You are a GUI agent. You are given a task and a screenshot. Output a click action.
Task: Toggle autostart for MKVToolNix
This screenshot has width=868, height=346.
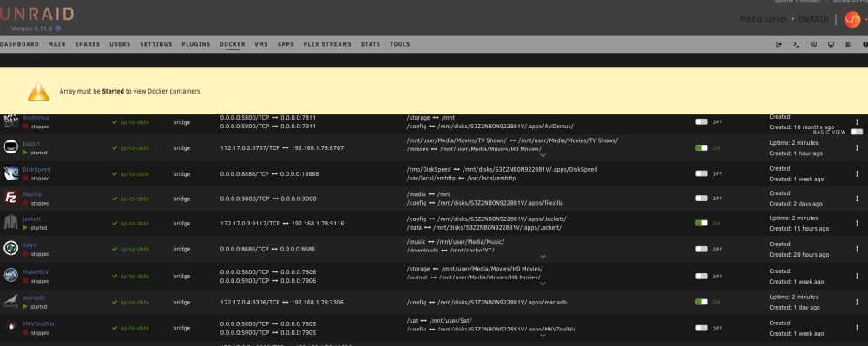coord(701,328)
